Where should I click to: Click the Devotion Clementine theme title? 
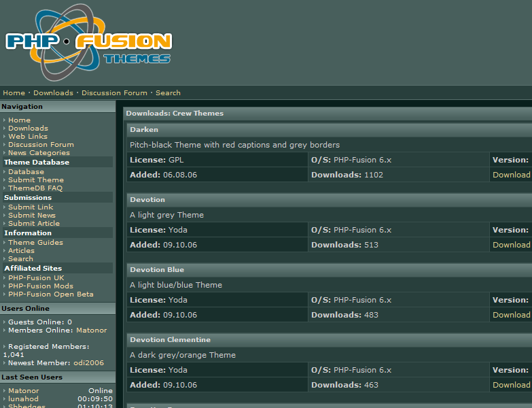(x=171, y=340)
